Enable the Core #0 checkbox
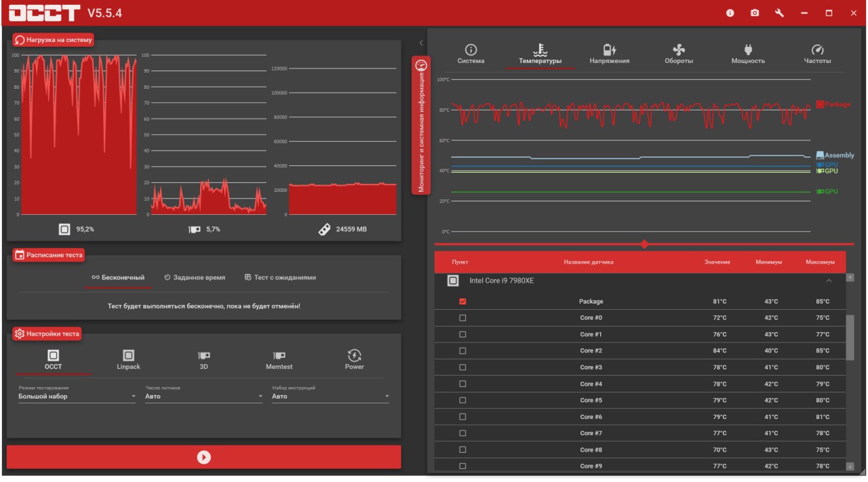 pos(462,318)
